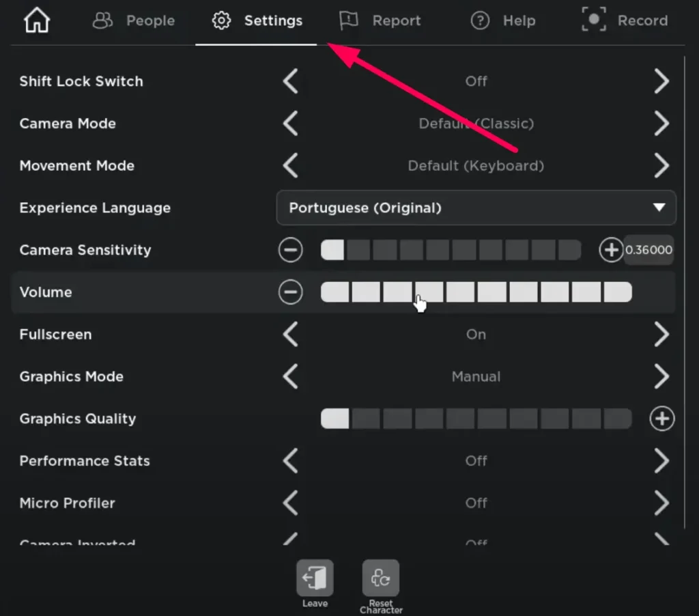Image resolution: width=699 pixels, height=616 pixels.
Task: Toggle Performance Stats with right arrow
Action: (x=661, y=462)
